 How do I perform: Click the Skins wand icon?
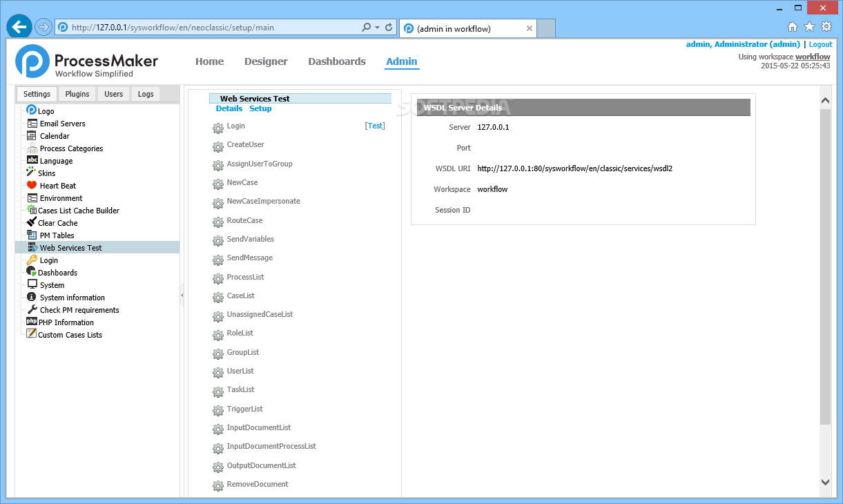[31, 173]
